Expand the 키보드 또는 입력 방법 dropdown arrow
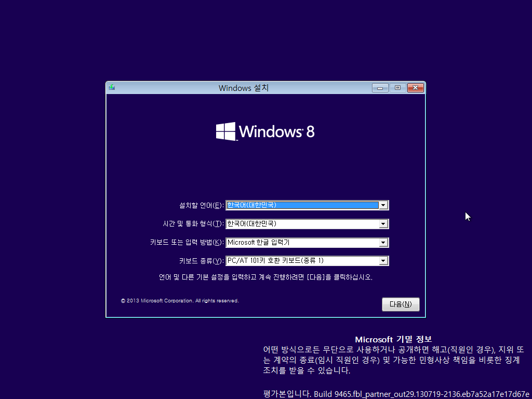Image resolution: width=532 pixels, height=399 pixels. pyautogui.click(x=383, y=243)
